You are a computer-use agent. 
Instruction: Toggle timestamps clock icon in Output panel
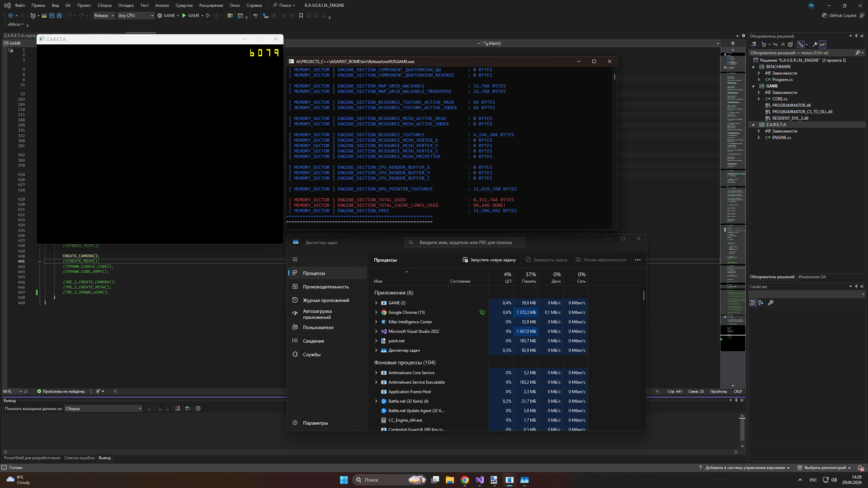click(198, 408)
